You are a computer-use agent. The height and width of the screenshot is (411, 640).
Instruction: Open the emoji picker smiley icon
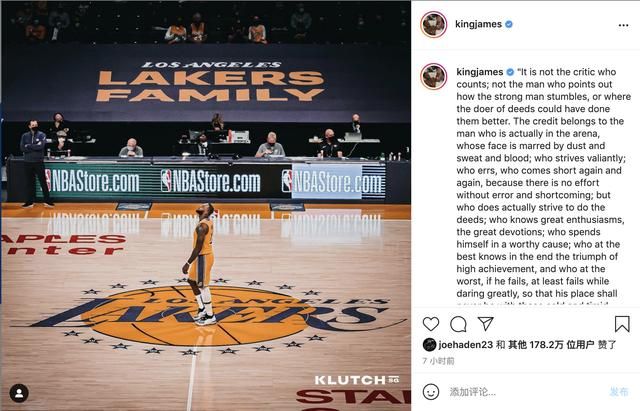431,392
